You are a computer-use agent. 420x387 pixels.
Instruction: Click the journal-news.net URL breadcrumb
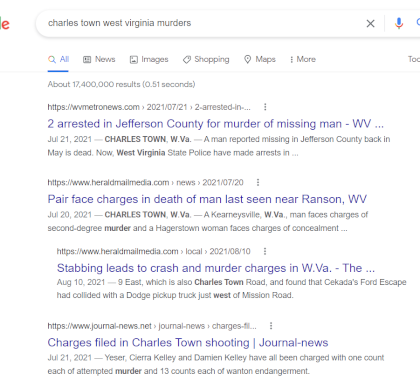coord(152,326)
